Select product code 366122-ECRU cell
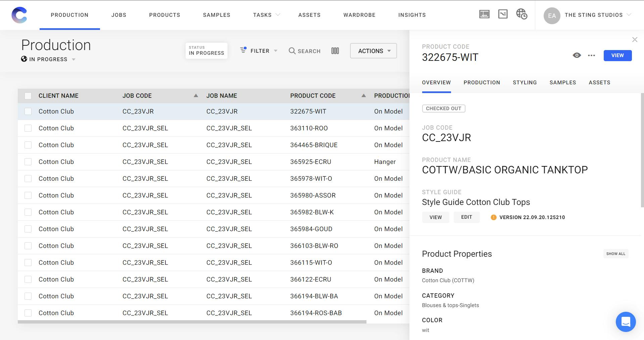The height and width of the screenshot is (340, 644). point(310,280)
